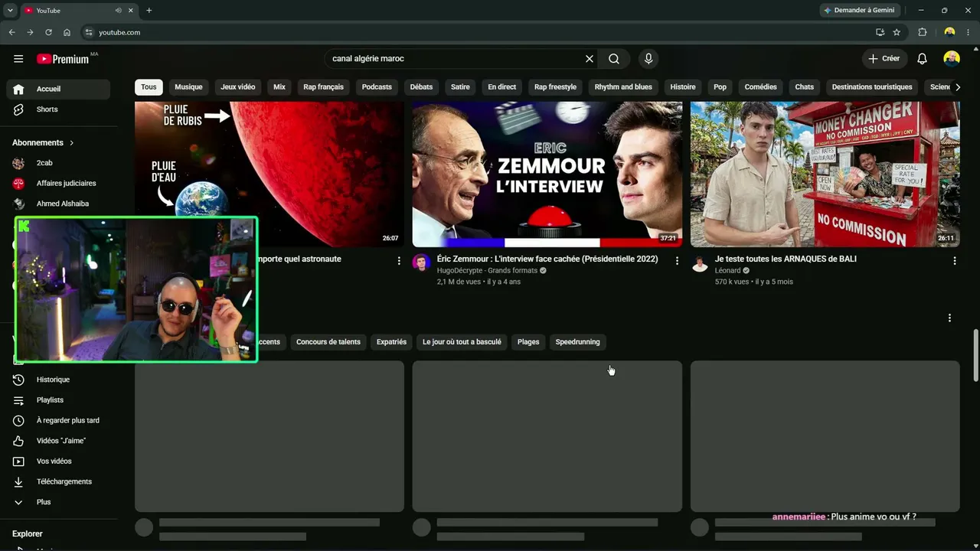Screen dimensions: 980x551
Task: Open the YouTube account avatar menu
Action: click(x=952, y=59)
